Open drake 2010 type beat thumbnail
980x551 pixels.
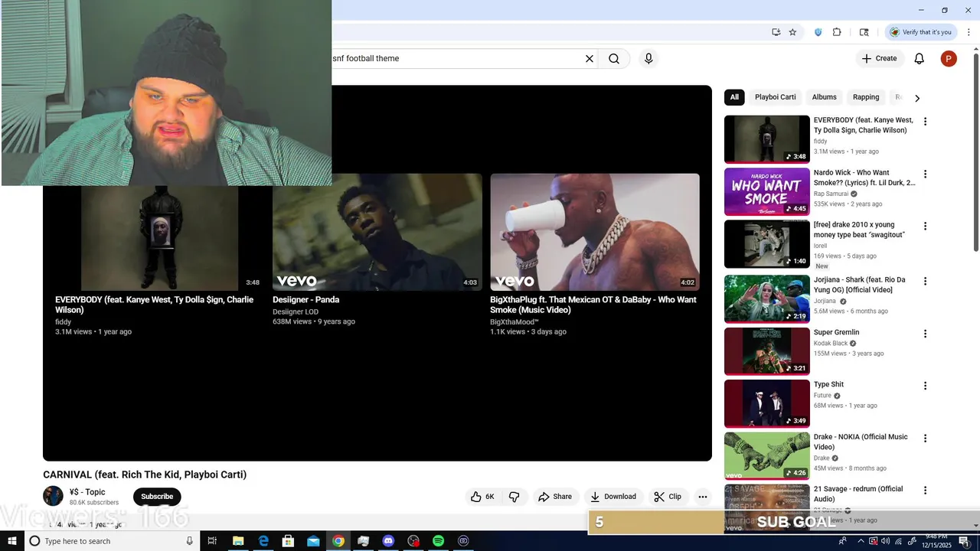coord(767,243)
